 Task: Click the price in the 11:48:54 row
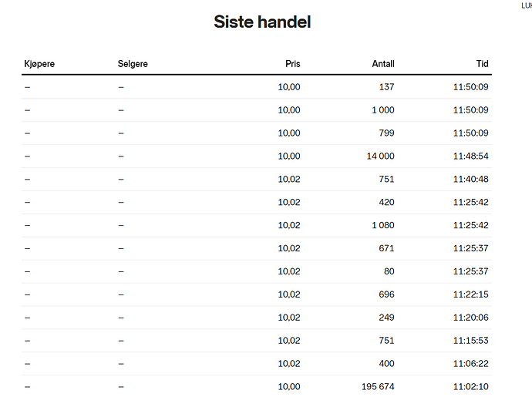pos(289,156)
